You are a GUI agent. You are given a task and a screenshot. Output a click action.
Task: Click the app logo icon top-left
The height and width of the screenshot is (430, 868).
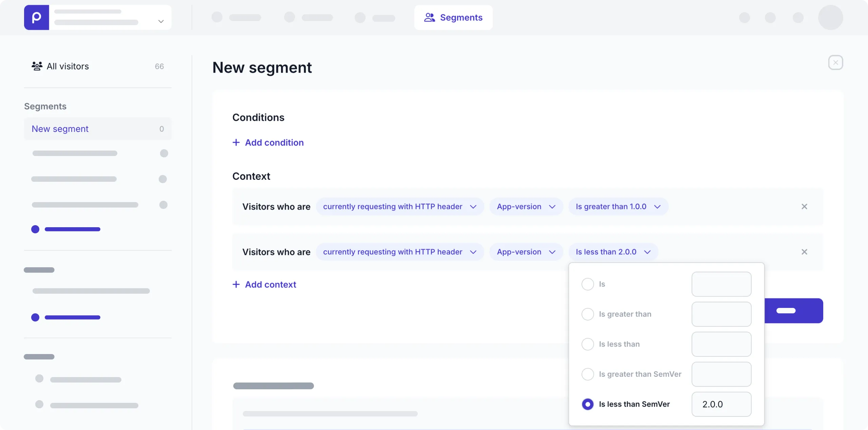click(x=36, y=17)
